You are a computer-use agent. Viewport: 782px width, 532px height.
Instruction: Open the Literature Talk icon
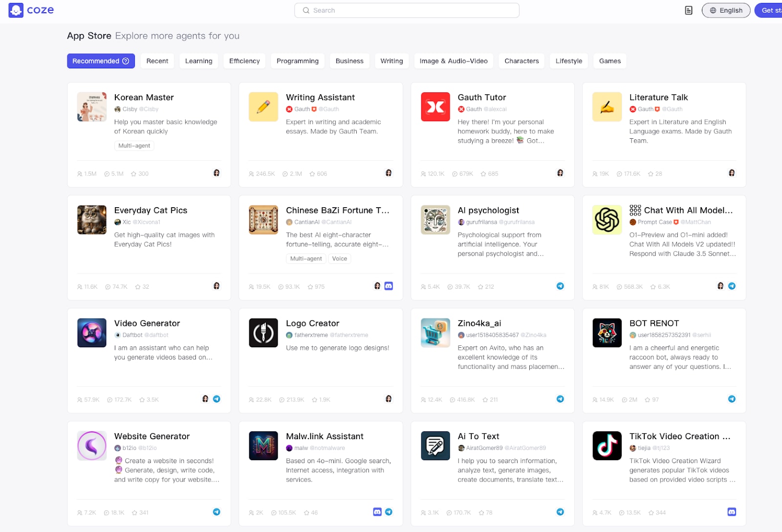click(x=607, y=106)
